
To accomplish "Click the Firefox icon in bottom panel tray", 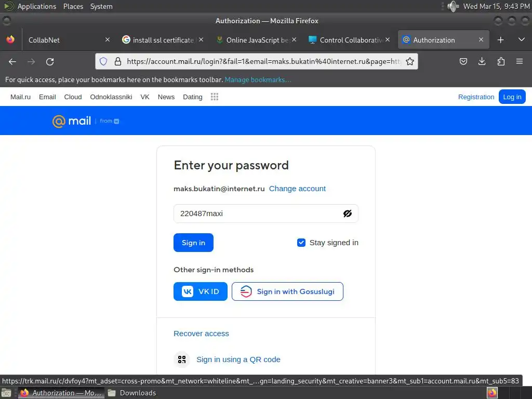I will click(x=492, y=393).
